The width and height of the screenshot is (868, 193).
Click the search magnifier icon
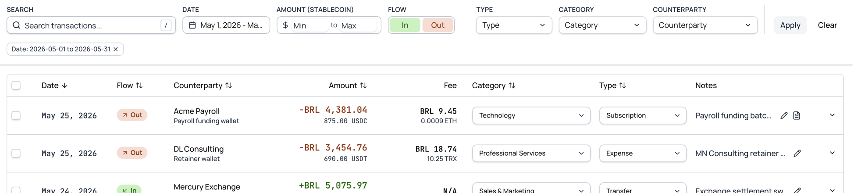pos(17,25)
